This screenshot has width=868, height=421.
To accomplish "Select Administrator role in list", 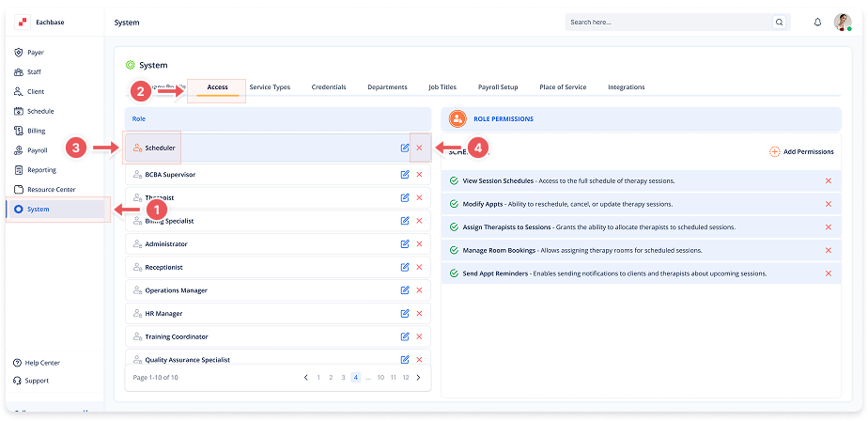I will coord(166,244).
